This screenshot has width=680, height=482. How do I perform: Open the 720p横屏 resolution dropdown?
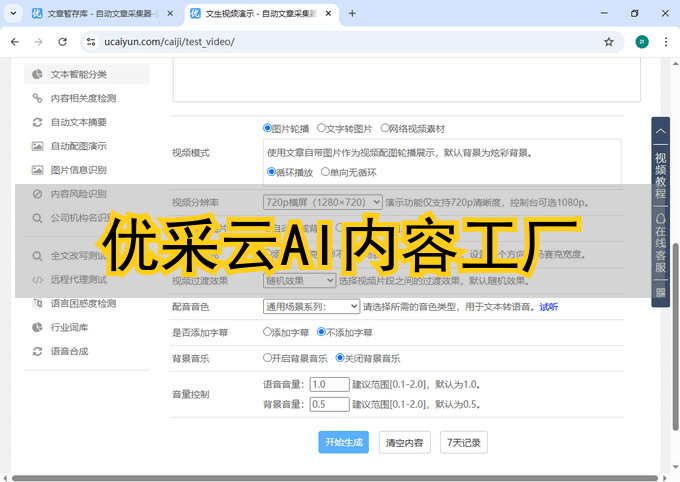pyautogui.click(x=322, y=202)
